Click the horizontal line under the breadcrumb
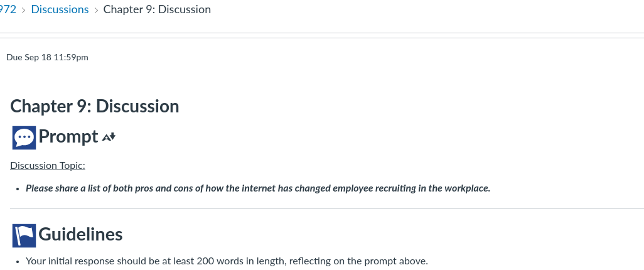 pyautogui.click(x=322, y=33)
